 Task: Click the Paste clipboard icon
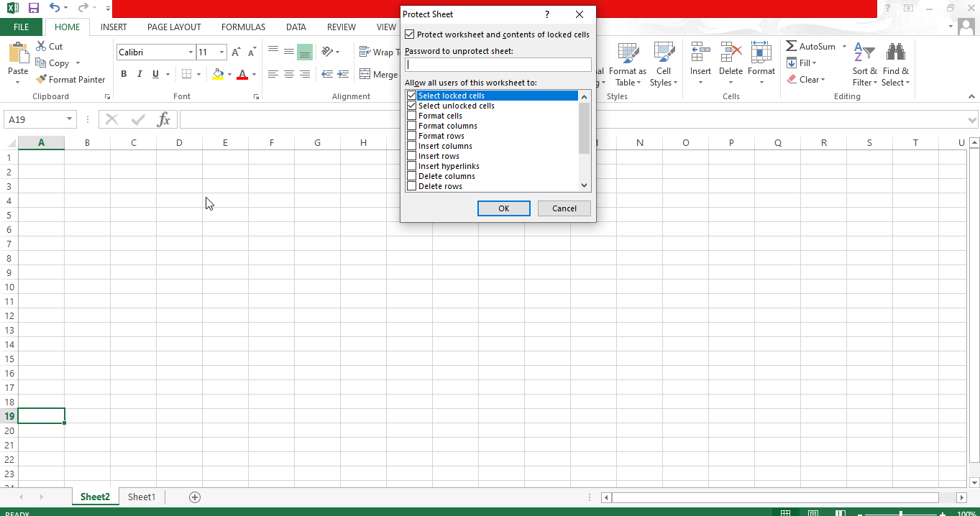click(x=18, y=53)
